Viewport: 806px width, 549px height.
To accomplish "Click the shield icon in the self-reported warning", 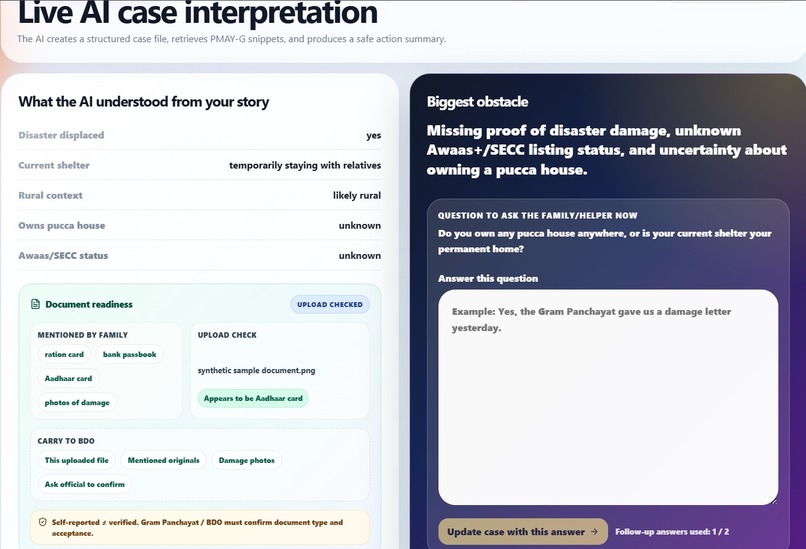I will pos(43,522).
